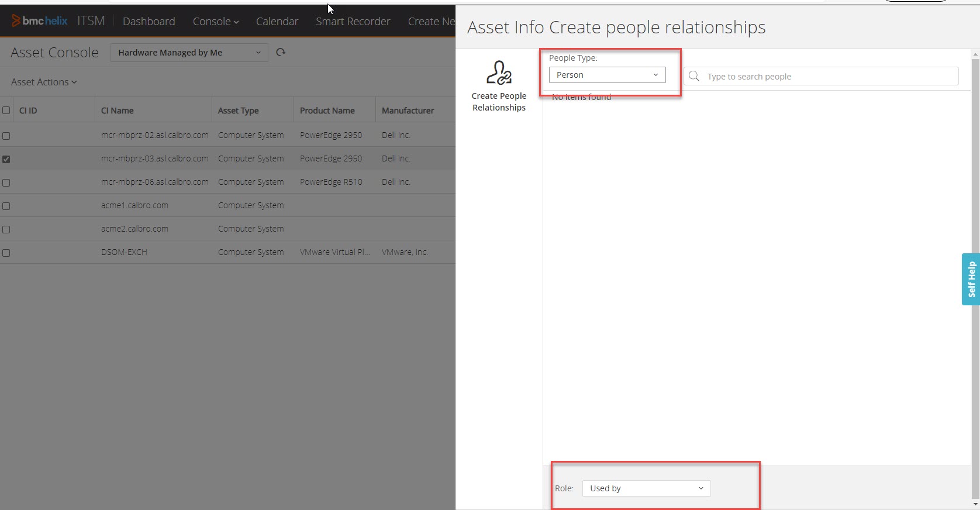Image resolution: width=980 pixels, height=510 pixels.
Task: Open the Calendar from the top navigation
Action: 277,22
